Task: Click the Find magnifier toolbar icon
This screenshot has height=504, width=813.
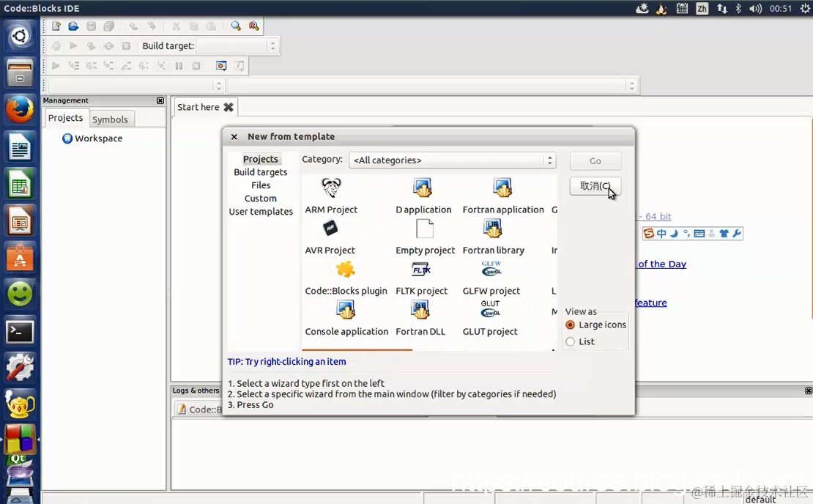Action: pyautogui.click(x=236, y=26)
